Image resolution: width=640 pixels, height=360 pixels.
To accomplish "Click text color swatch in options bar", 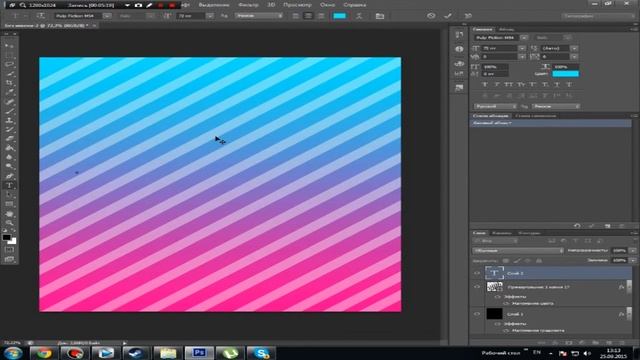I will click(x=340, y=16).
